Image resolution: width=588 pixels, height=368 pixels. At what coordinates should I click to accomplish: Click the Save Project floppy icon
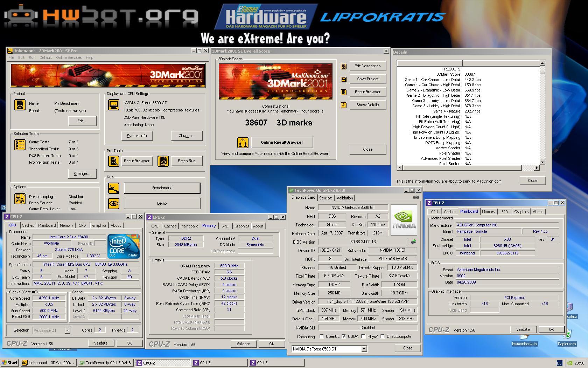[344, 80]
